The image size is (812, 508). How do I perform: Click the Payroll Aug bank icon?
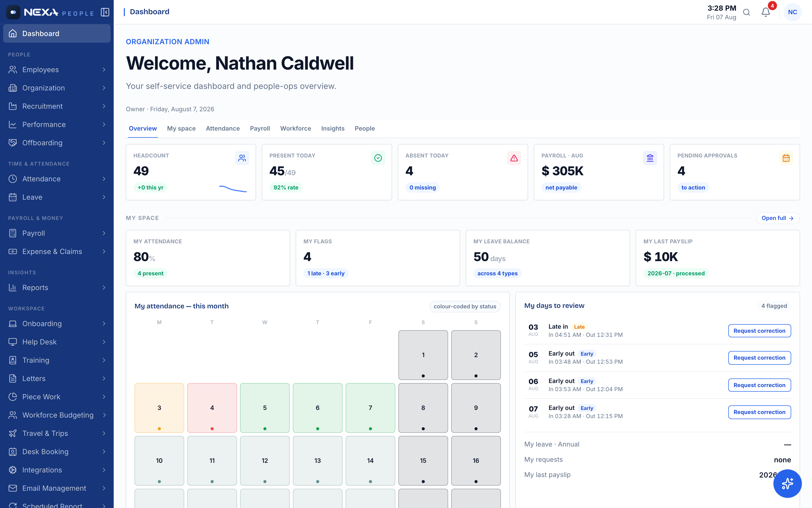(x=650, y=158)
